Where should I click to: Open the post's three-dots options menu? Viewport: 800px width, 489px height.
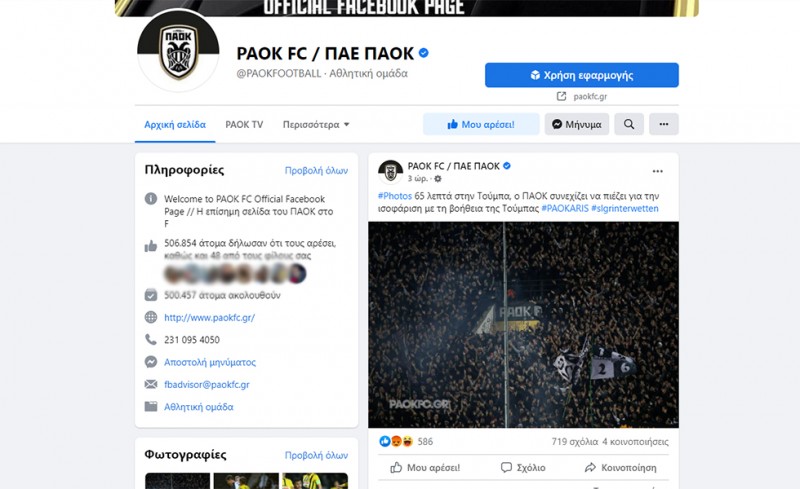click(x=657, y=172)
